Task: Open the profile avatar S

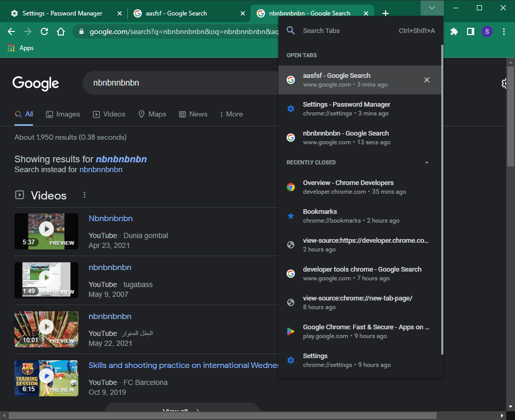Action: (x=487, y=31)
